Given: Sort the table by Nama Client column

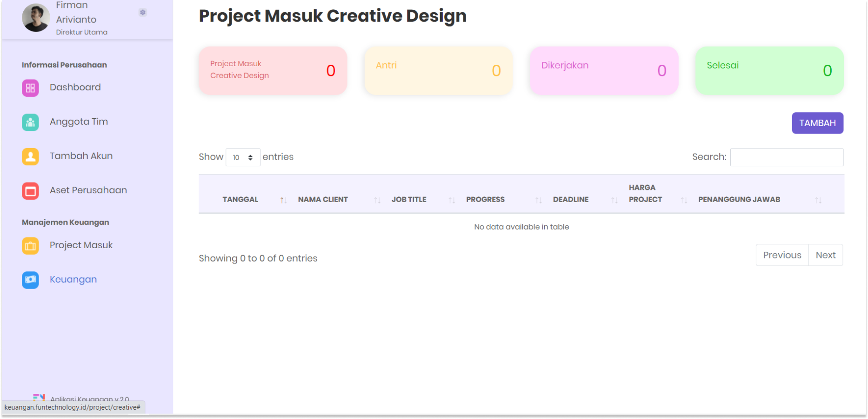Looking at the screenshot, I should (x=323, y=200).
